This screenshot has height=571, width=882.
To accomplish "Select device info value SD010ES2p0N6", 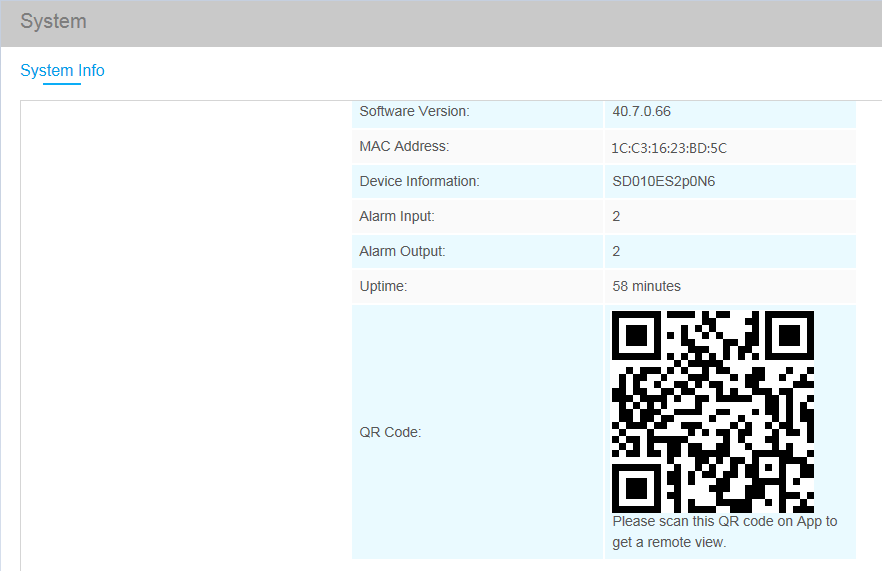I will (x=664, y=181).
